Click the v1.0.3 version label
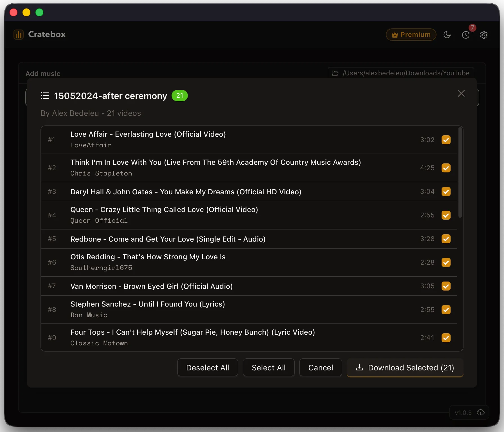Image resolution: width=504 pixels, height=432 pixels. click(463, 413)
